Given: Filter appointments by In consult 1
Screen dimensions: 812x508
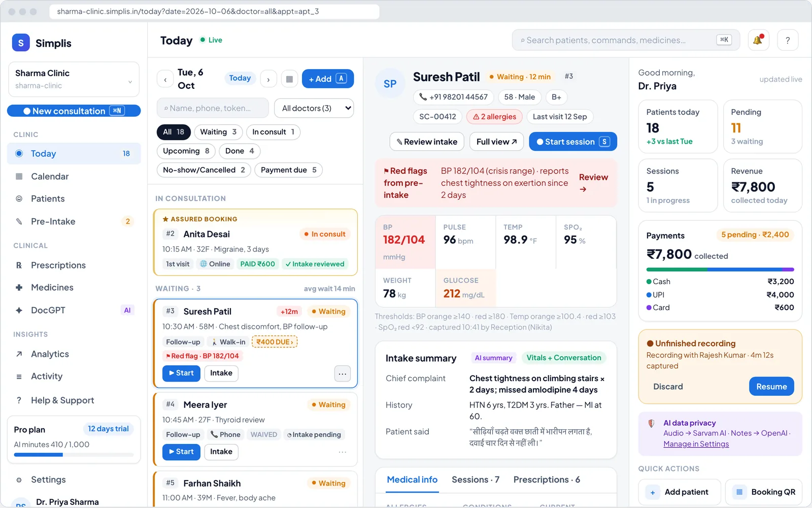Looking at the screenshot, I should point(274,132).
